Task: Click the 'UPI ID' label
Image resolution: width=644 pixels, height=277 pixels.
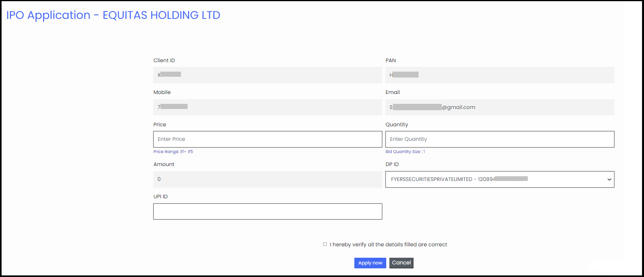Action: click(160, 196)
